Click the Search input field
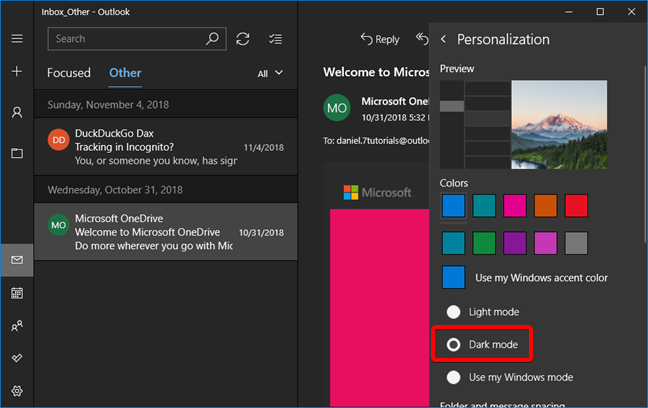 click(x=137, y=39)
